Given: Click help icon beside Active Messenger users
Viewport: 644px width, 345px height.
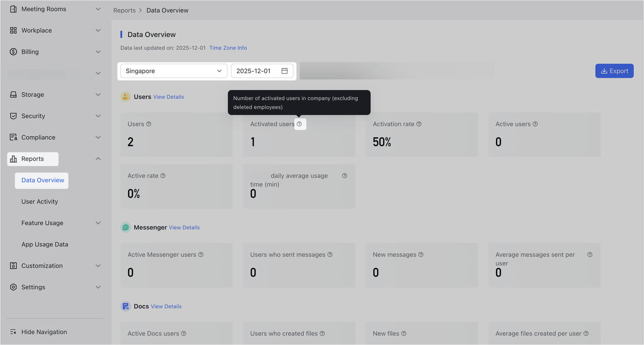Looking at the screenshot, I should 201,255.
